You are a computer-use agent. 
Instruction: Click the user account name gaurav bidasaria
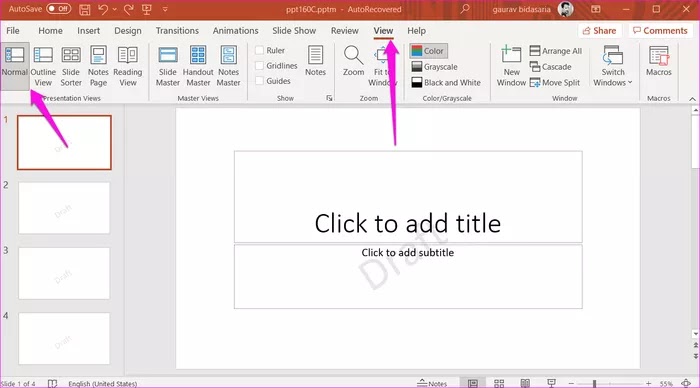521,9
